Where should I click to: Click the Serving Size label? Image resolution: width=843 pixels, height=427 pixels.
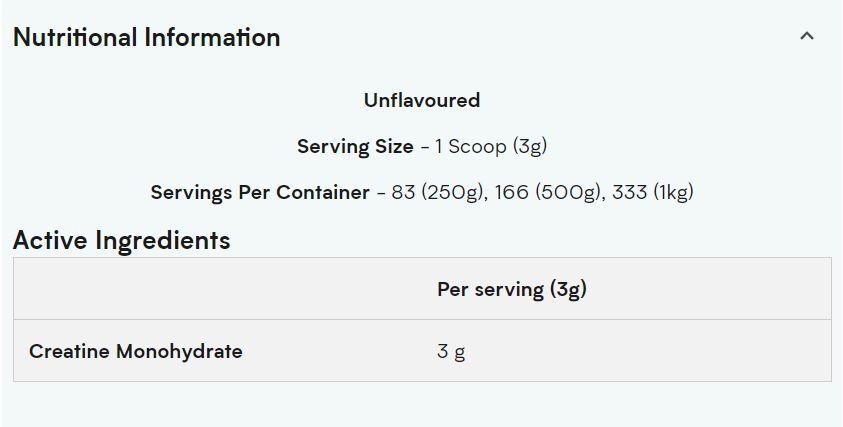point(355,146)
